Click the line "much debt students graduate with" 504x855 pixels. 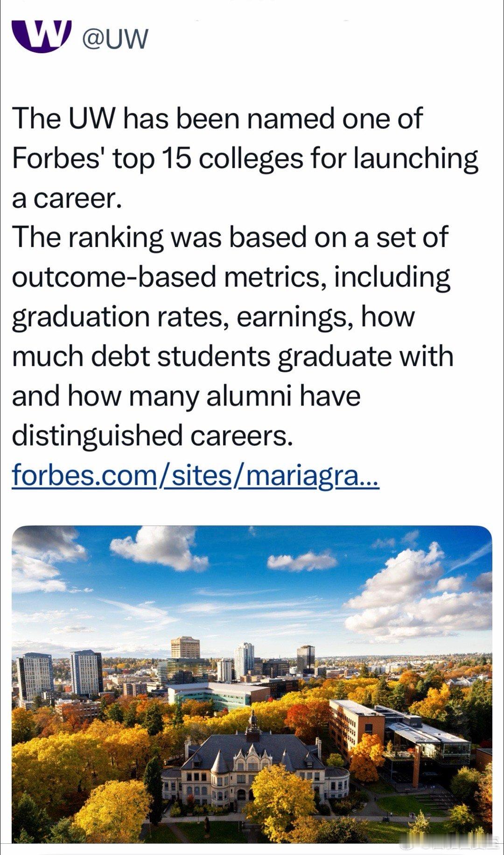(232, 356)
